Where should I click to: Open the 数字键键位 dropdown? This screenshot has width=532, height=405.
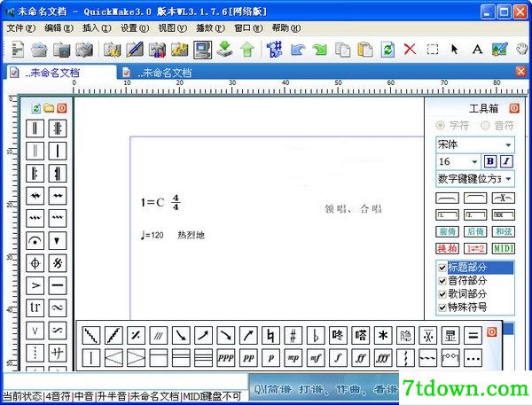(x=508, y=179)
